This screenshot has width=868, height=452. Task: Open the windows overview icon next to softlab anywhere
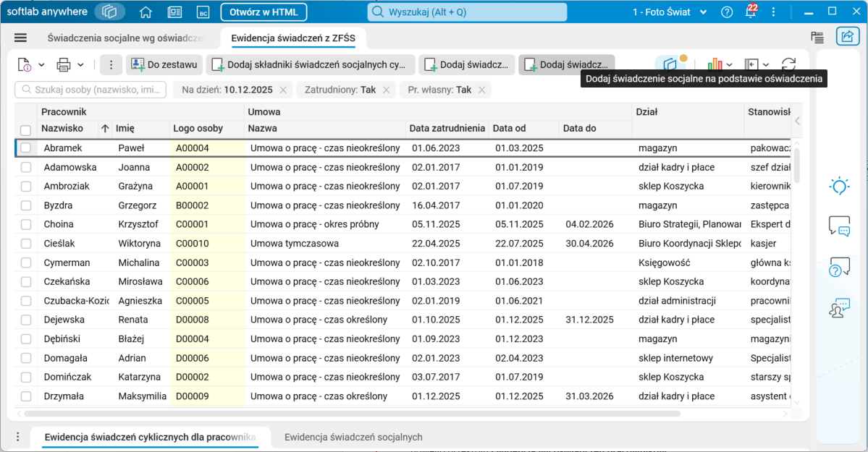109,12
